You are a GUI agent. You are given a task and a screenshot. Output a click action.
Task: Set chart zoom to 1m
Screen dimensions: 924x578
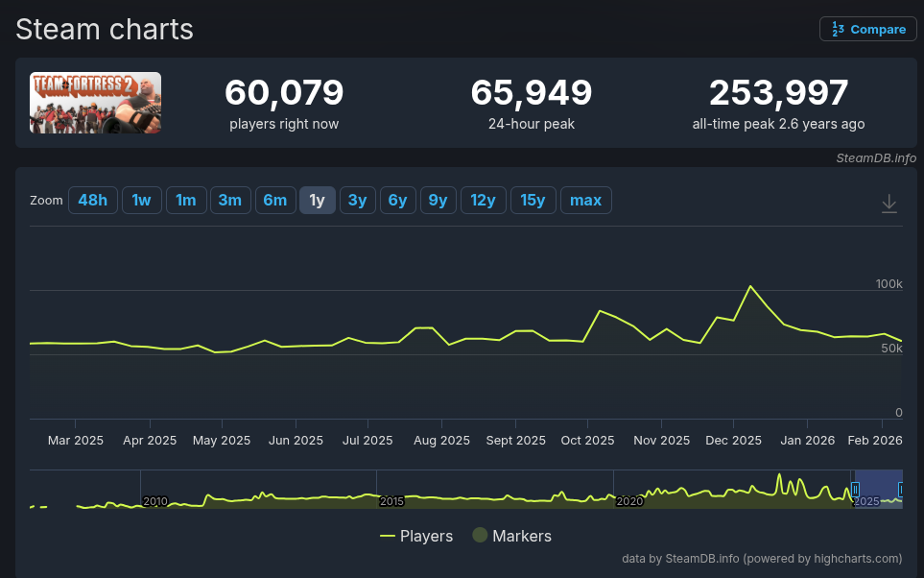[186, 200]
